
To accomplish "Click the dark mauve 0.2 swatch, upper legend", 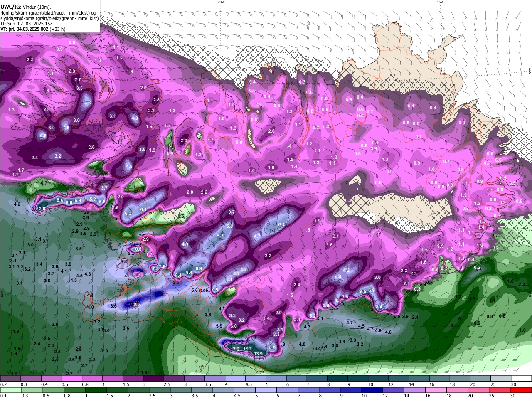I will (10, 379).
